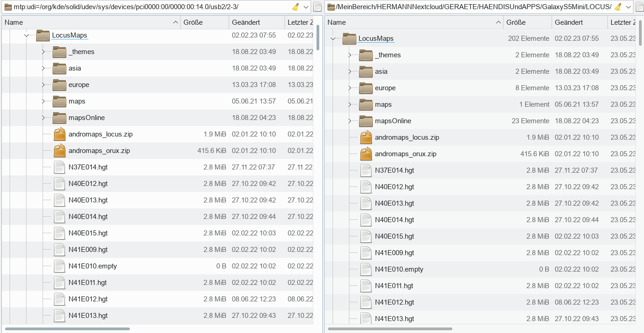Collapse LocusMaps folder in right pane
The height and width of the screenshot is (333, 644).
pos(333,38)
